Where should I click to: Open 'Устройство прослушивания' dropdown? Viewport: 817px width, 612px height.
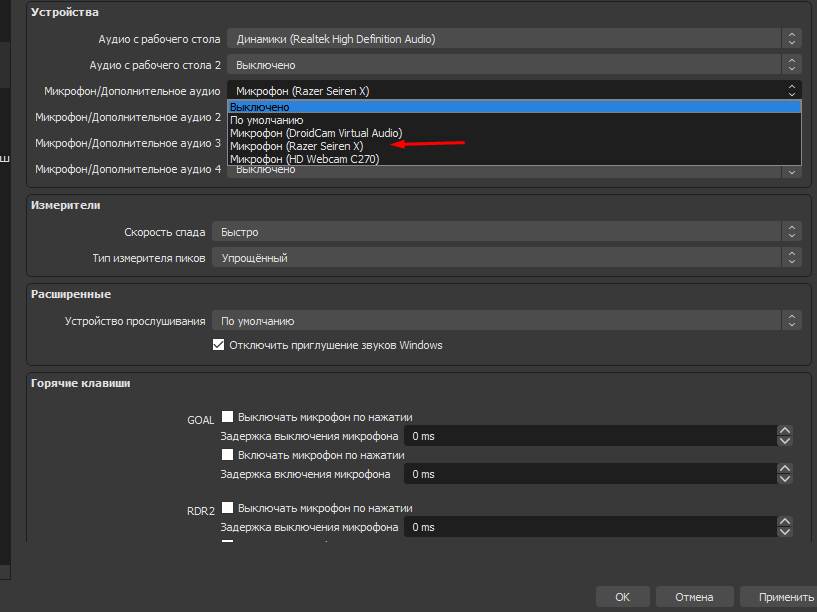(x=506, y=321)
